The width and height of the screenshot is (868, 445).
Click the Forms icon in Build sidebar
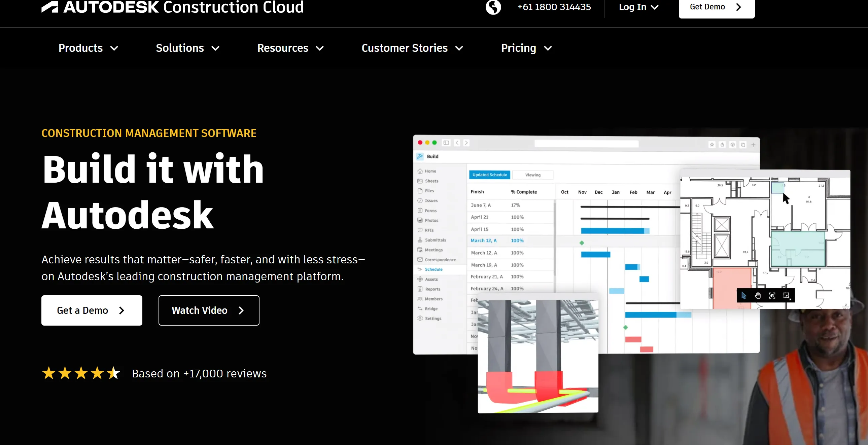coord(420,211)
